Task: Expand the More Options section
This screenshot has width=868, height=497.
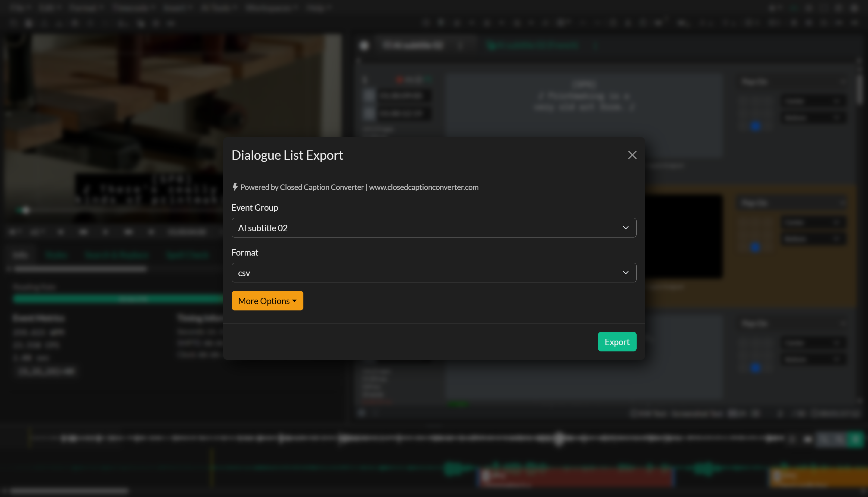Action: click(x=267, y=301)
